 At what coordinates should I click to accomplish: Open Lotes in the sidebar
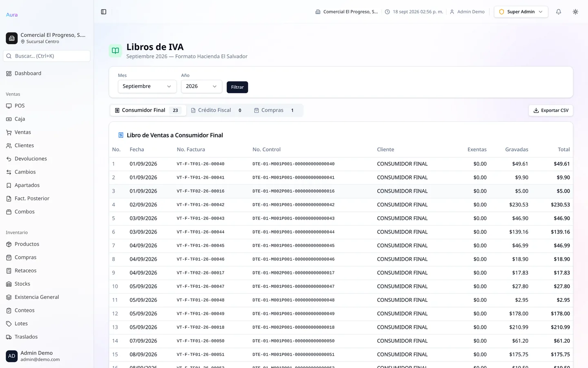point(47,324)
